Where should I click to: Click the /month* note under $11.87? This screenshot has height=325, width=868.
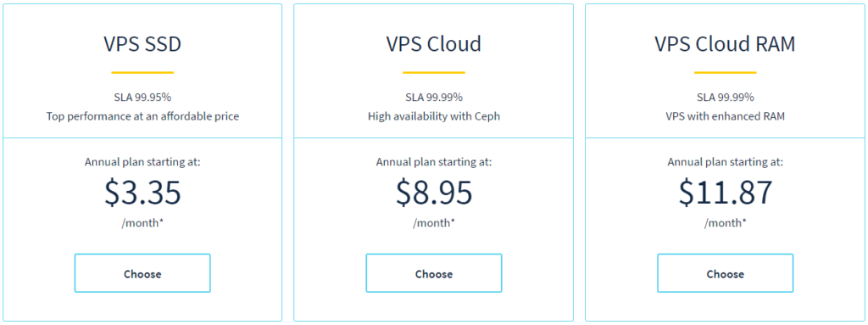click(726, 223)
